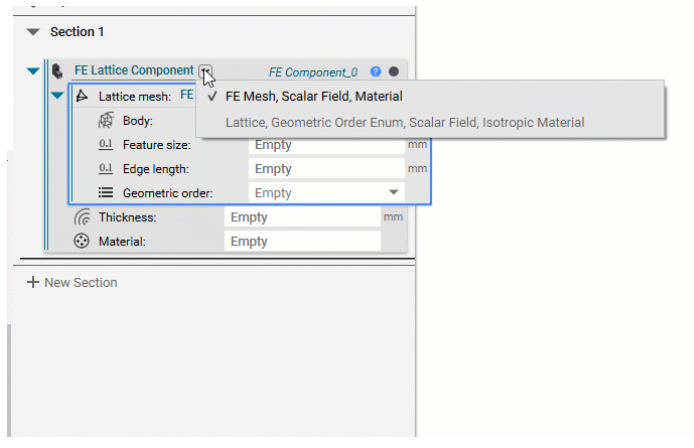Click the Thickness input field
This screenshot has width=694, height=448.
[302, 217]
